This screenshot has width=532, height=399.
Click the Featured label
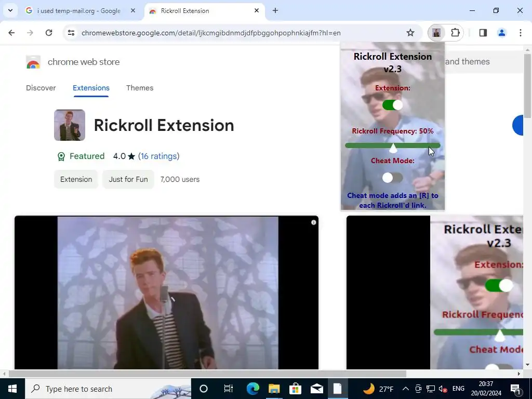(x=87, y=156)
